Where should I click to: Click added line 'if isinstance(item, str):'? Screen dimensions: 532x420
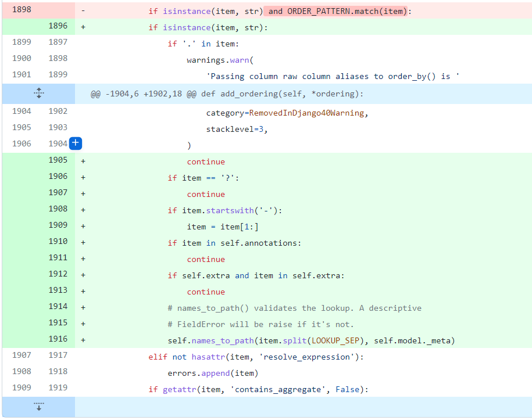click(208, 27)
